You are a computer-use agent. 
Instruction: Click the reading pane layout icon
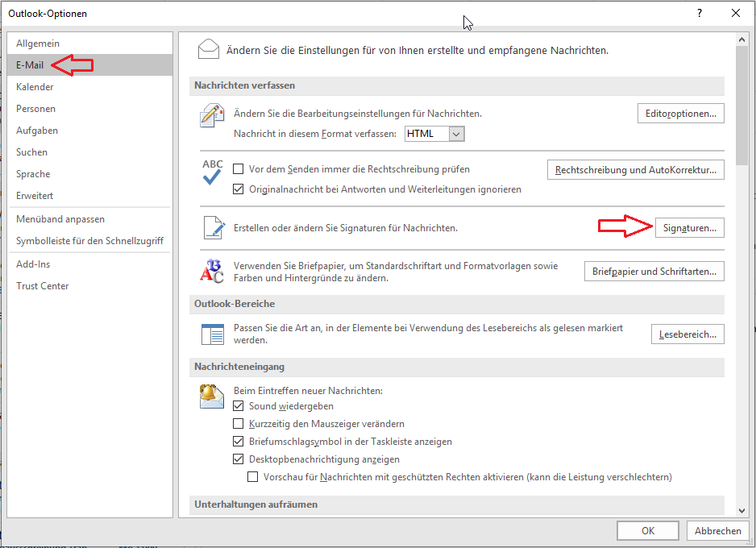213,334
